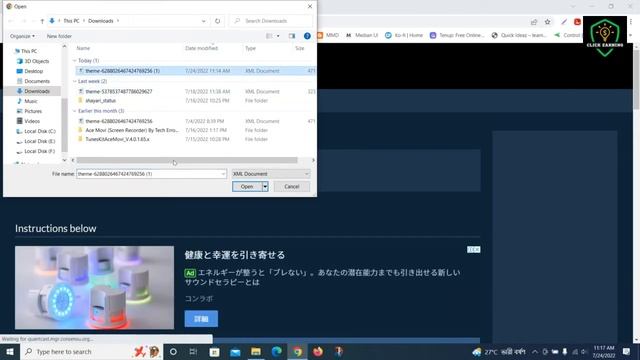This screenshot has height=360, width=640.
Task: Go up one folder level in Open dialog
Action: [42, 21]
